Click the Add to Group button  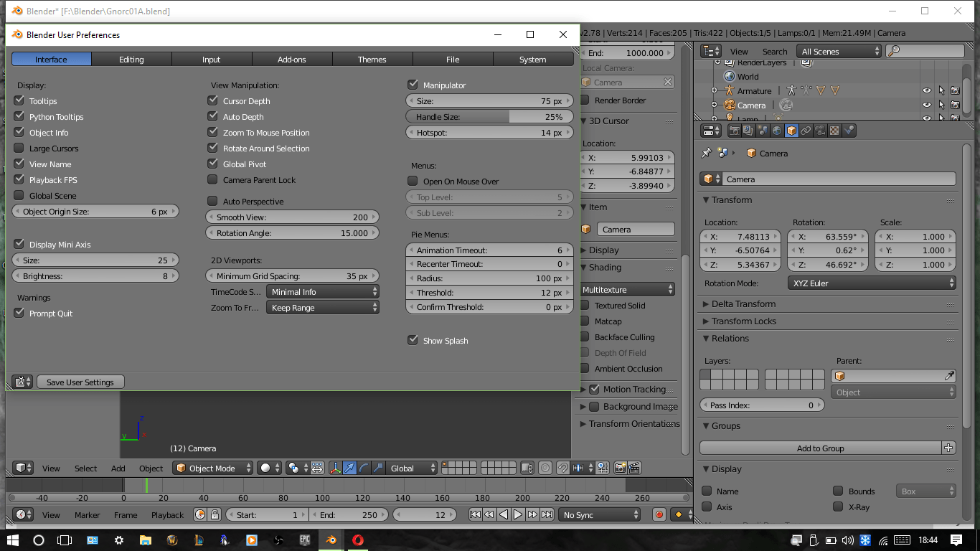pyautogui.click(x=821, y=448)
